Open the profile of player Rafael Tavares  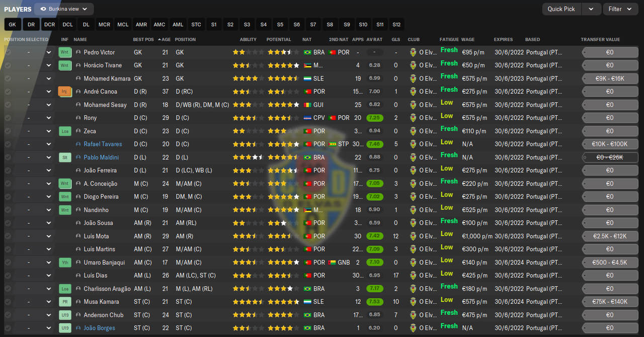103,144
